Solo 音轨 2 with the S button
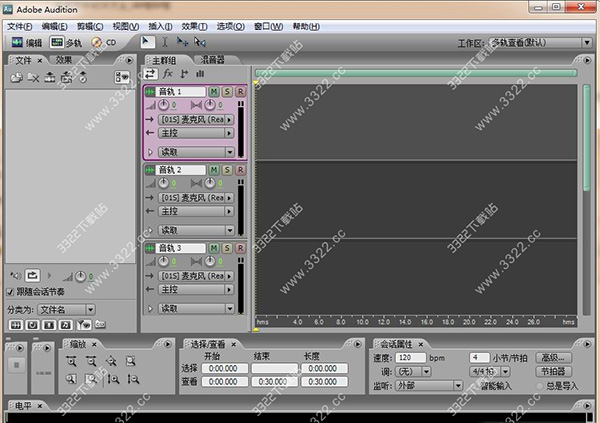600x423 pixels. point(227,170)
